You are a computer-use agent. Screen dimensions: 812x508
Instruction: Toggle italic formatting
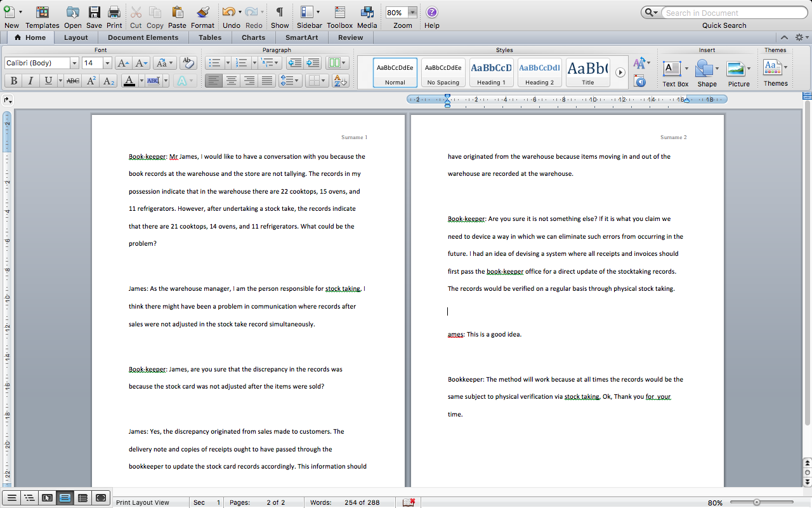click(x=30, y=81)
